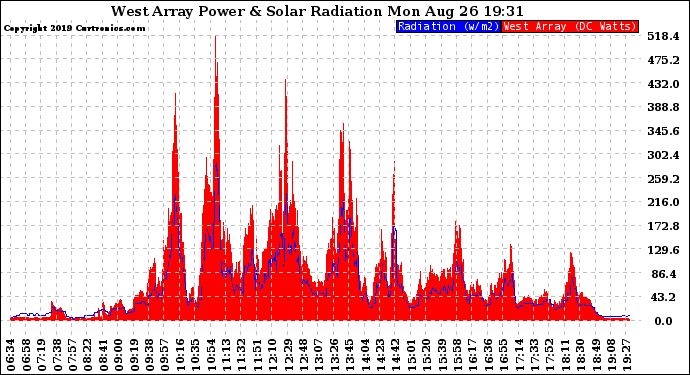Click the x-axis time label "14:04"
Viewport: 690px width, 375px height.
(366, 355)
